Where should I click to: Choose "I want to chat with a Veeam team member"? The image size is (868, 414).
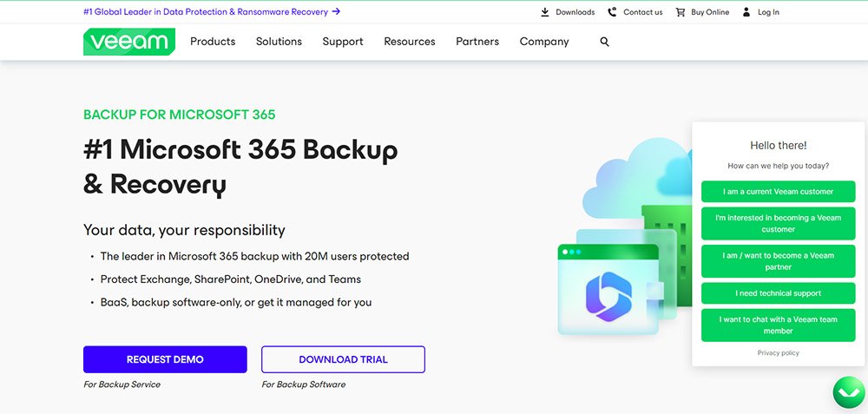[x=778, y=325]
